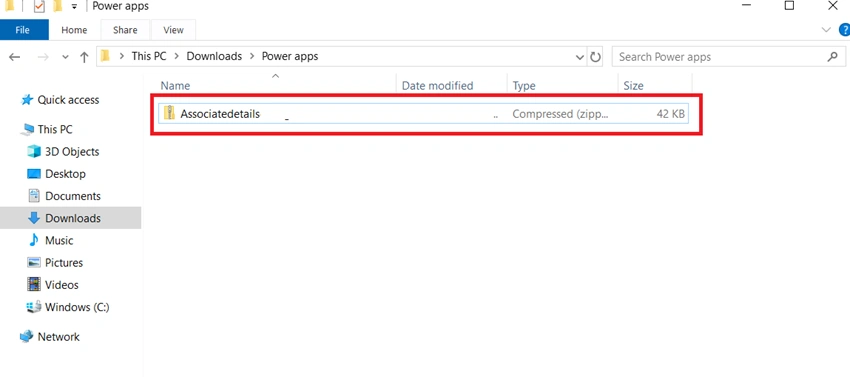Select Downloads in the navigation pane
Viewport: 850px width, 377px height.
(73, 219)
